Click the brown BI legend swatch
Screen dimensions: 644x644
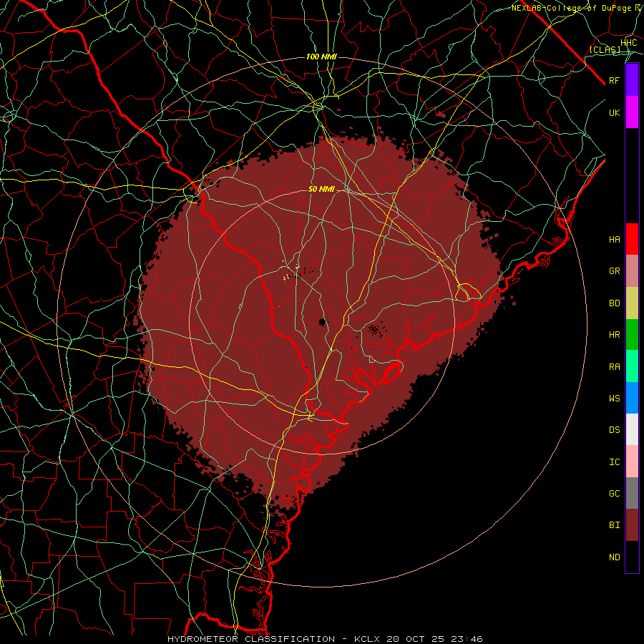pyautogui.click(x=632, y=525)
